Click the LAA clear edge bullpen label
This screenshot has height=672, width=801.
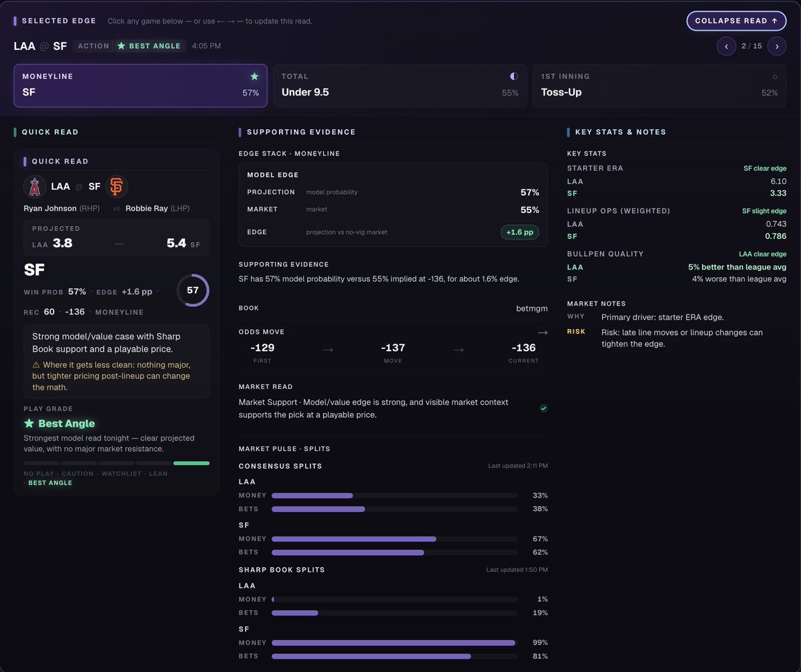(x=762, y=254)
